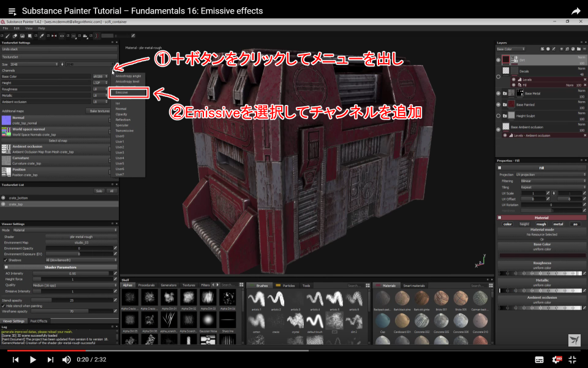The width and height of the screenshot is (588, 368).
Task: Click the Select id map button
Action: pos(58,141)
